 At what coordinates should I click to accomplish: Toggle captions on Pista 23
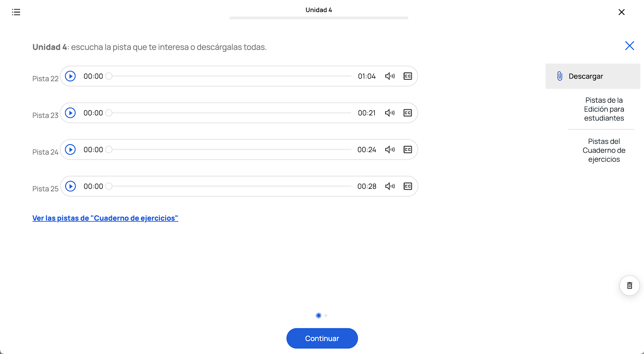click(x=408, y=113)
